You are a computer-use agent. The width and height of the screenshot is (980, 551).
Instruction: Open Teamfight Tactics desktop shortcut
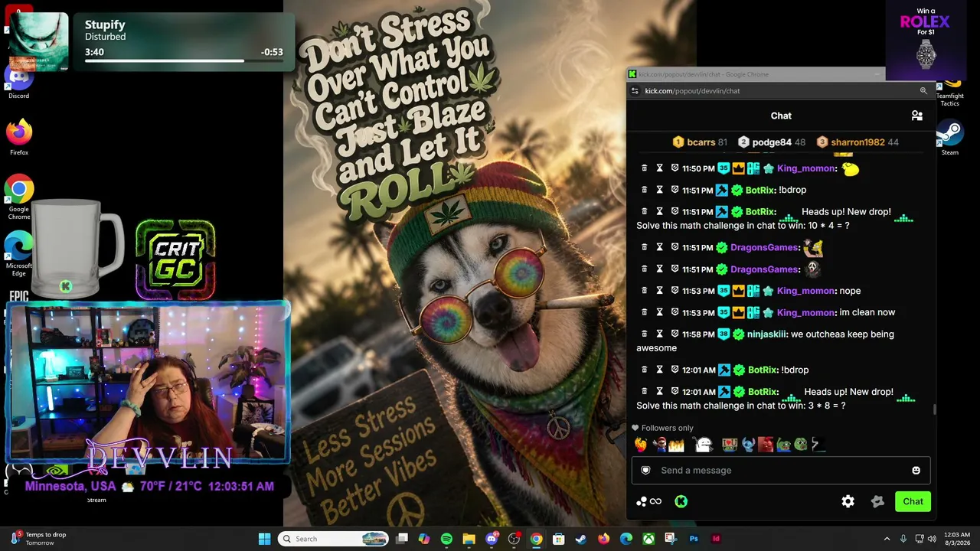(x=950, y=93)
